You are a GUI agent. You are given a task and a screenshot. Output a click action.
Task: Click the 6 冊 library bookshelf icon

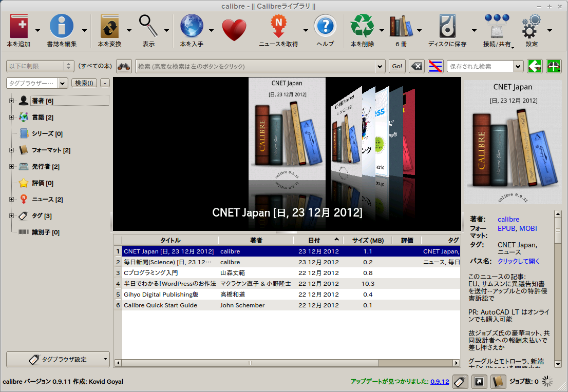point(401,26)
